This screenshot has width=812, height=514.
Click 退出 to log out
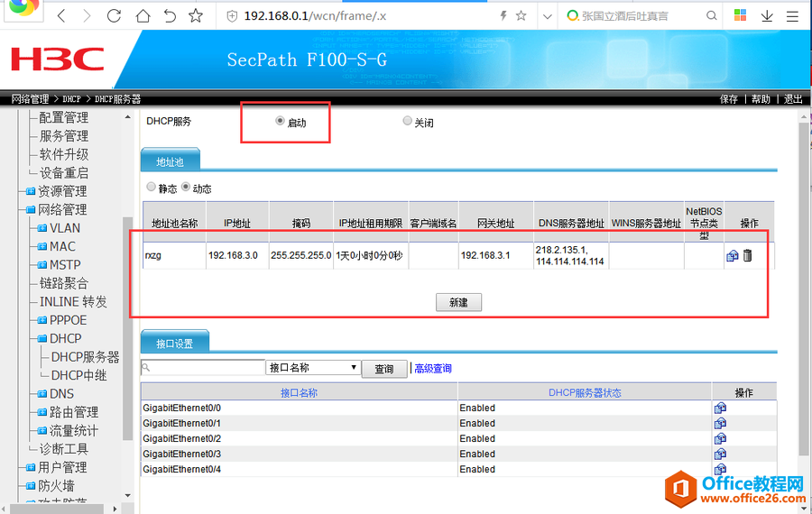pos(793,99)
